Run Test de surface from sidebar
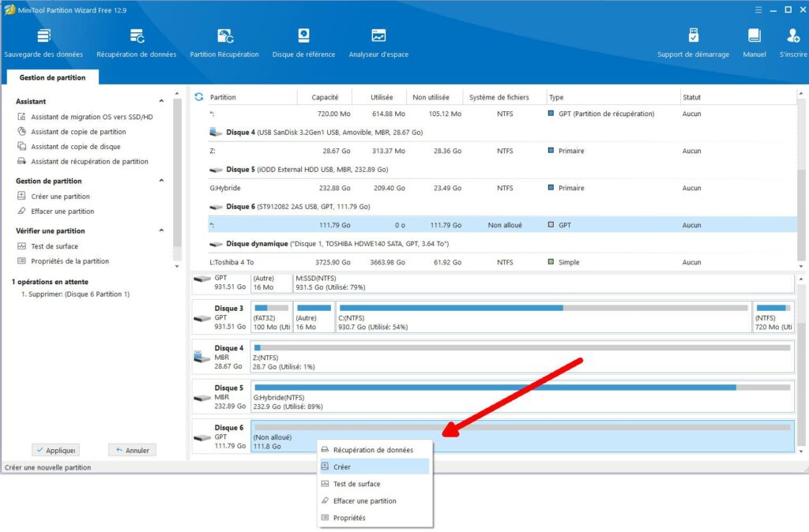This screenshot has width=809, height=532. pos(48,246)
